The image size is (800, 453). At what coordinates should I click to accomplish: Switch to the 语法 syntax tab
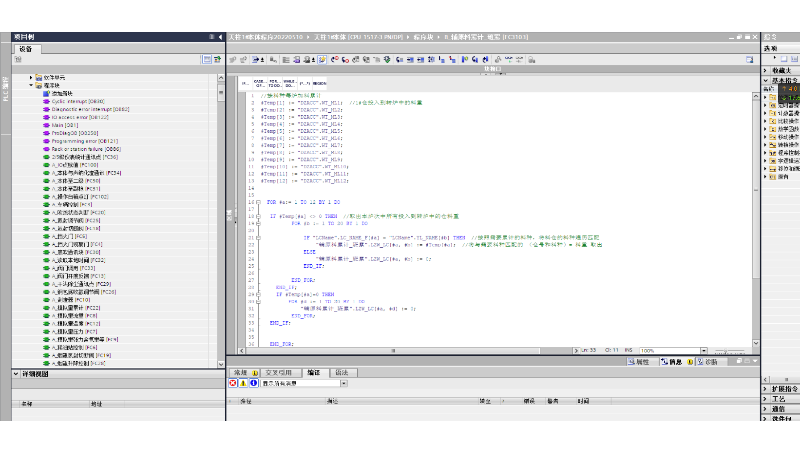[343, 372]
